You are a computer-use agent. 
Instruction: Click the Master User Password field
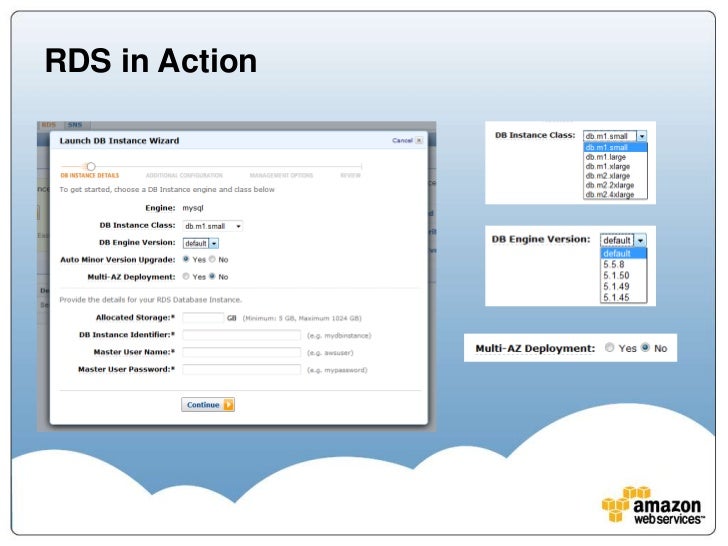[x=241, y=369]
